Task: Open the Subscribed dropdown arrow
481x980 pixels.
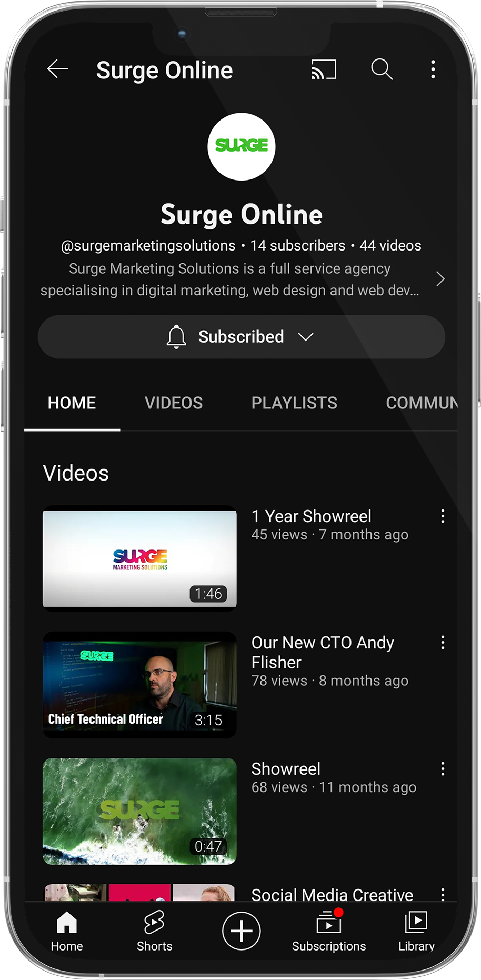Action: [306, 337]
